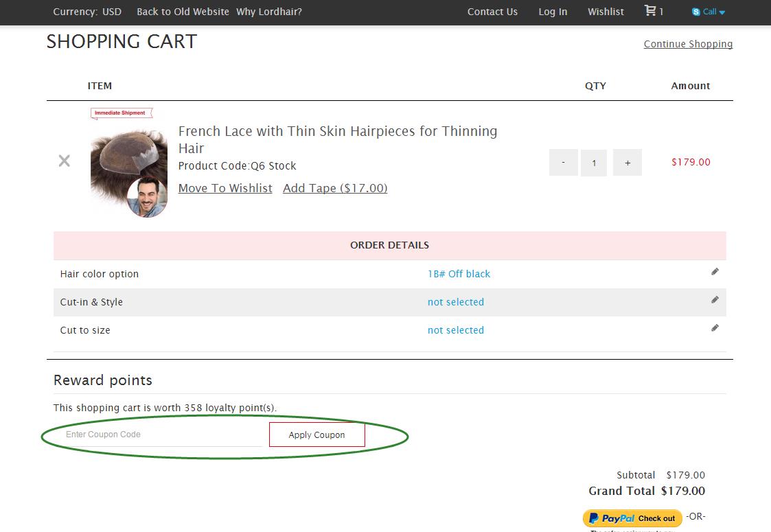Click Add Tape ($17.00) link
This screenshot has width=771, height=532.
(335, 188)
